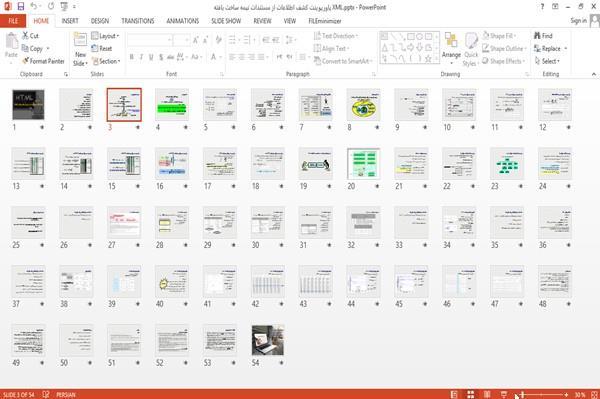This screenshot has width=600, height=399.
Task: Select slide 8 thumbnail with yellow diagram
Action: coord(363,105)
